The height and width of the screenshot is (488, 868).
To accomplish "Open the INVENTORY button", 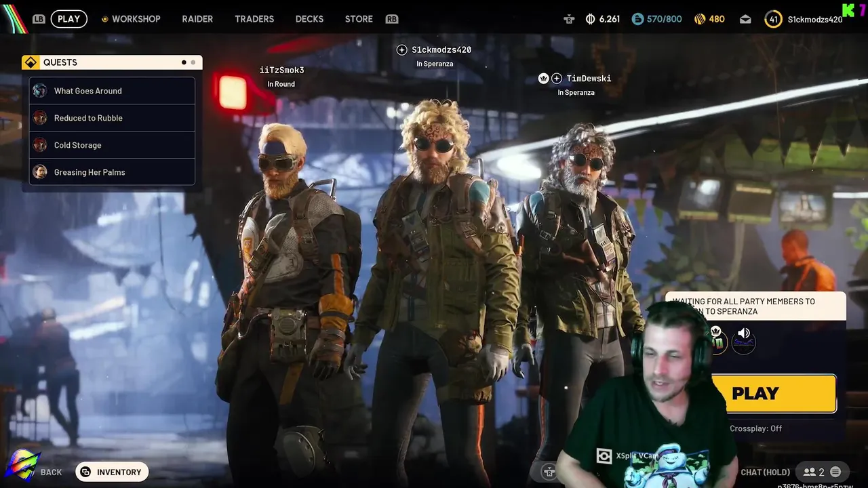I will coord(112,472).
